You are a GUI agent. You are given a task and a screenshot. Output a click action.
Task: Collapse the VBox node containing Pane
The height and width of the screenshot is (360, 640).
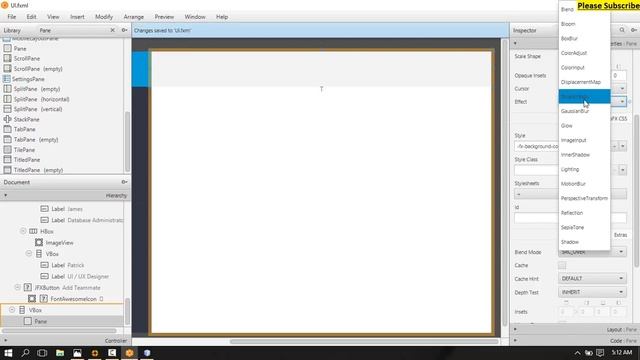point(12,310)
